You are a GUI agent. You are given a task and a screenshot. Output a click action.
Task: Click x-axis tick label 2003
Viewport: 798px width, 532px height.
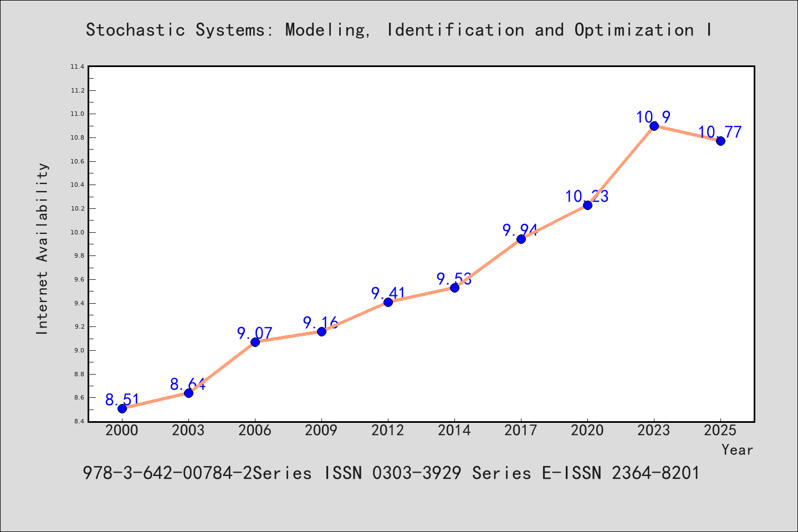tap(188, 431)
